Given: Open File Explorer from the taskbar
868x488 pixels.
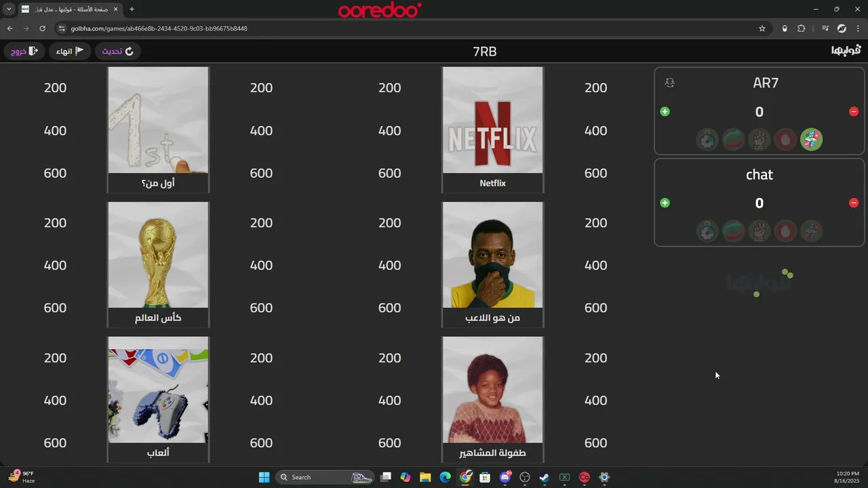Looking at the screenshot, I should tap(425, 477).
